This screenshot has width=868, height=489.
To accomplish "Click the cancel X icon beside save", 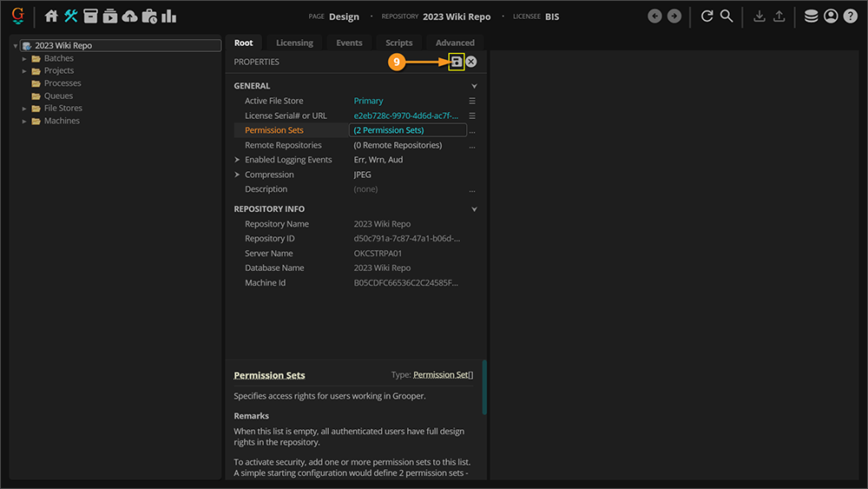I will 471,62.
